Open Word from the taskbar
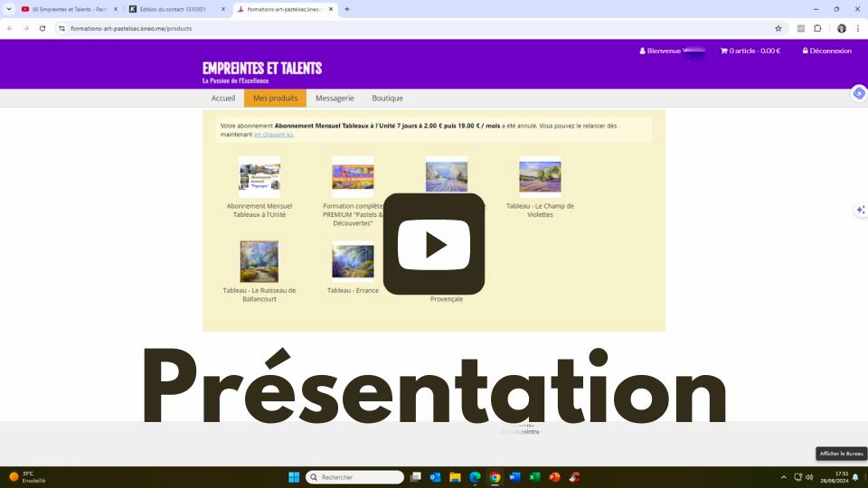This screenshot has width=868, height=488. pos(514,477)
